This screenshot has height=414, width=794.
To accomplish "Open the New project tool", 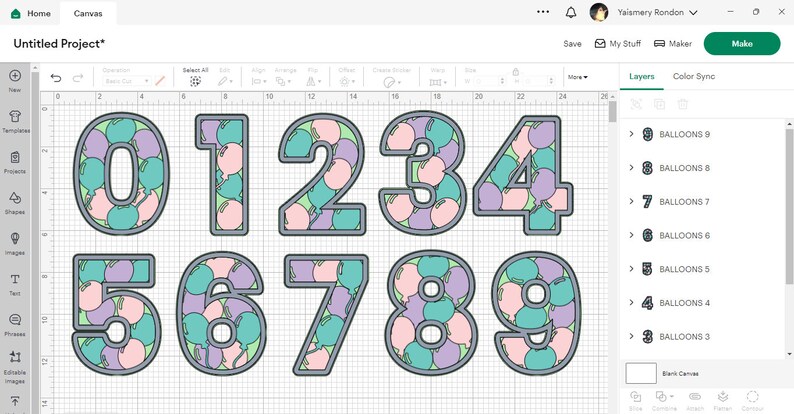I will (15, 80).
